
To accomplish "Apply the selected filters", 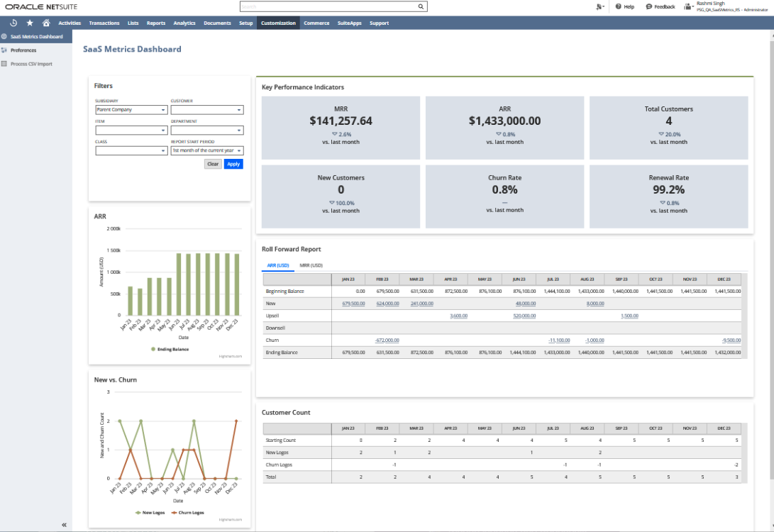I will (233, 164).
